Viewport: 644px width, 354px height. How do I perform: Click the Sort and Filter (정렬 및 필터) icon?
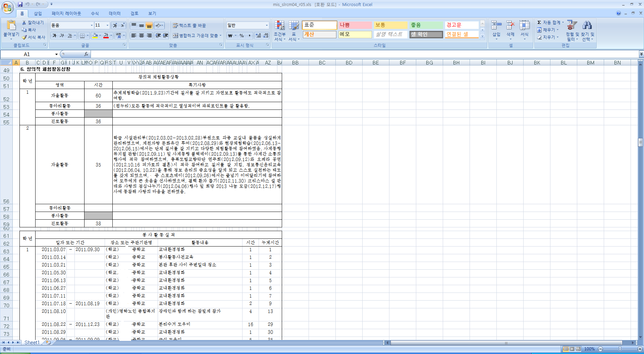pos(572,26)
